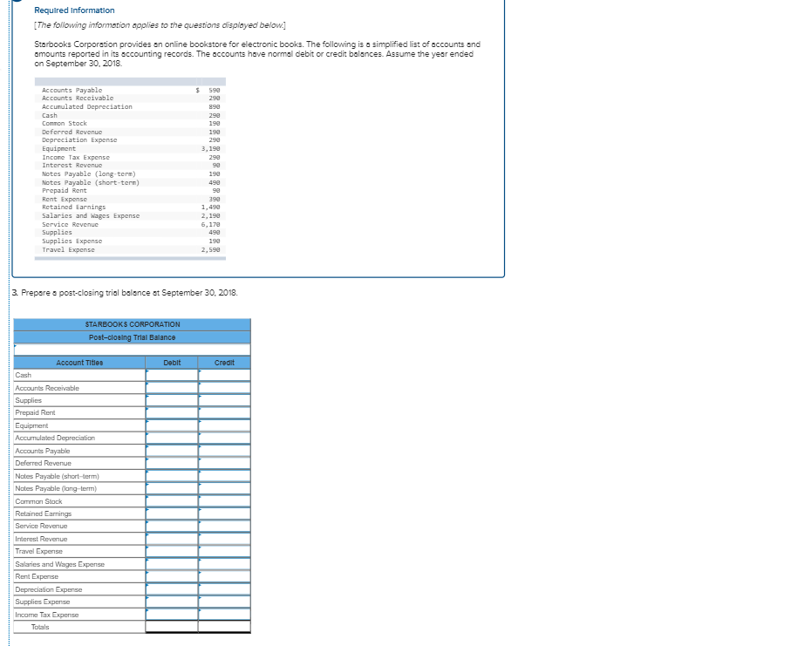The width and height of the screenshot is (812, 646).
Task: Click the blank date row above Account Titles
Action: (x=133, y=350)
